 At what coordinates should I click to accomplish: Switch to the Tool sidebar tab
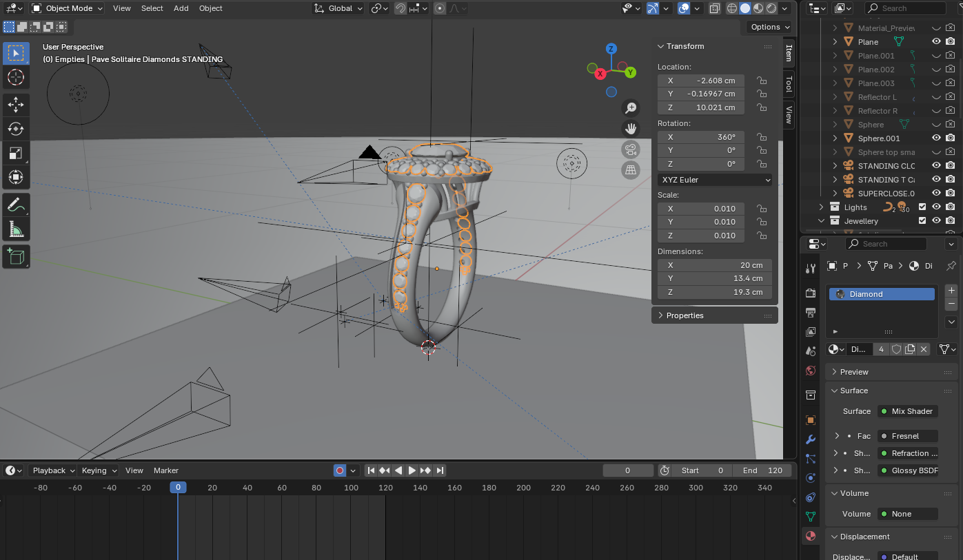click(x=789, y=84)
